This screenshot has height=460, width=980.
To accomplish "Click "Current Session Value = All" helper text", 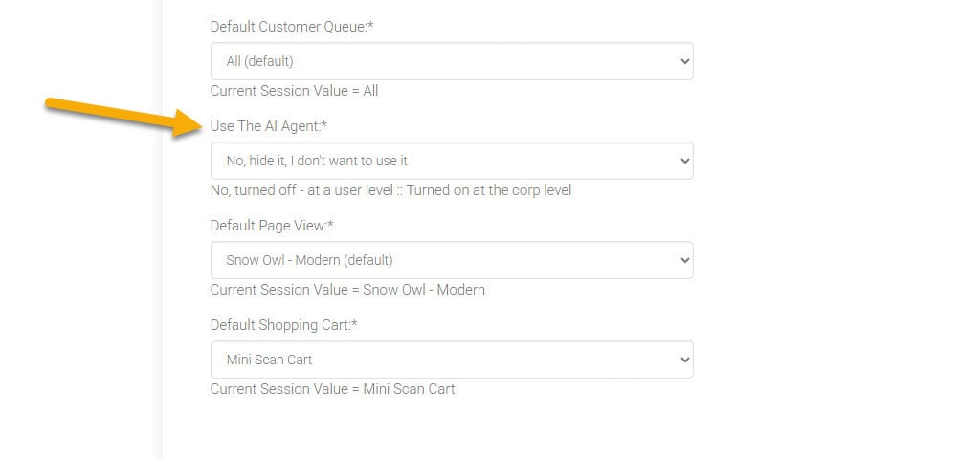I will pyautogui.click(x=294, y=91).
